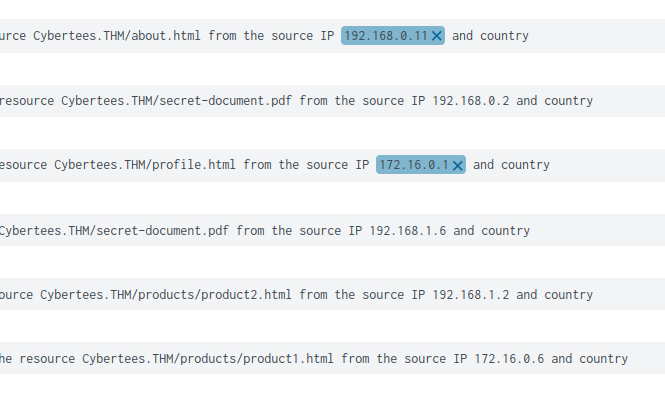
Task: Click Cybertees.THM/secret-document.pdf in the 192.168.0.2 row
Action: click(x=176, y=101)
